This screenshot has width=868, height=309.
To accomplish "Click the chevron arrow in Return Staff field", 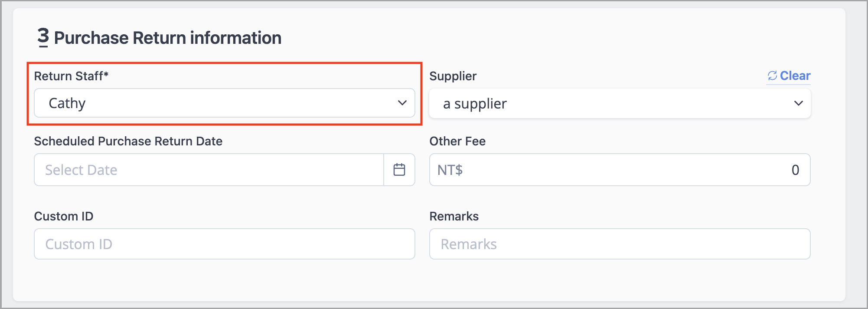I will (x=402, y=103).
